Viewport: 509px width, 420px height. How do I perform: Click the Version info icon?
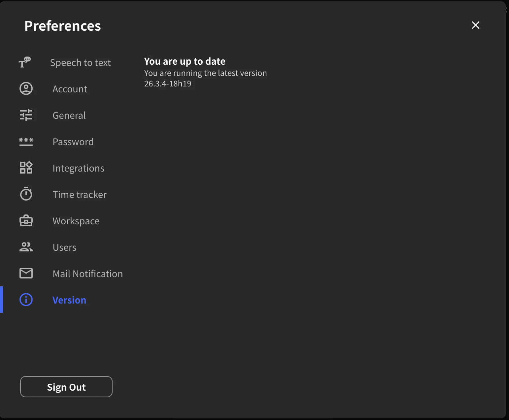coord(26,300)
